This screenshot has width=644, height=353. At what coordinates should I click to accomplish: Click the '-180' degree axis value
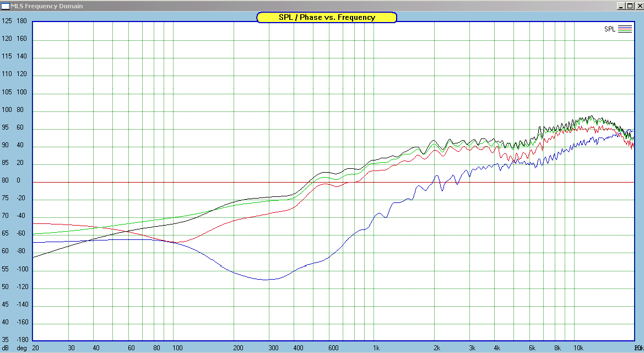[23, 340]
